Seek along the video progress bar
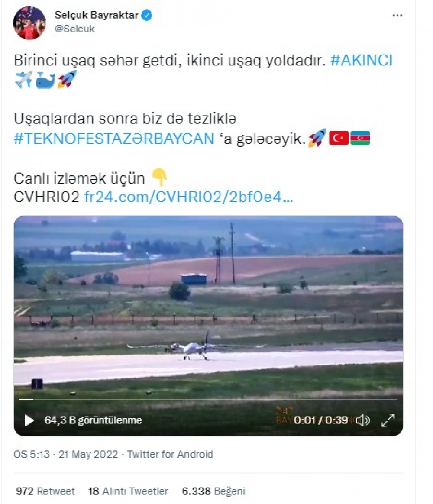The image size is (433, 504). [208, 399]
